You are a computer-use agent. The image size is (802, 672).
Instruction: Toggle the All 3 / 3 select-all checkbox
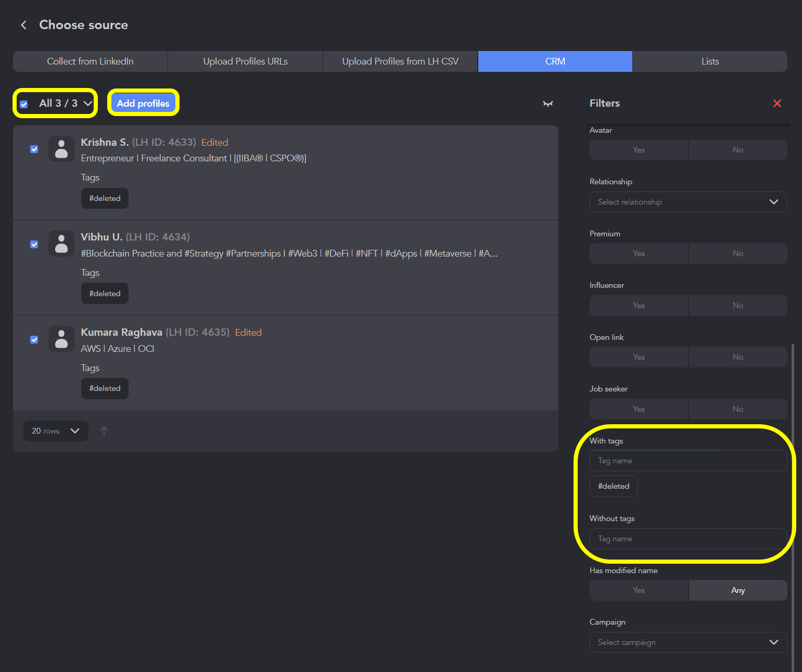(24, 104)
